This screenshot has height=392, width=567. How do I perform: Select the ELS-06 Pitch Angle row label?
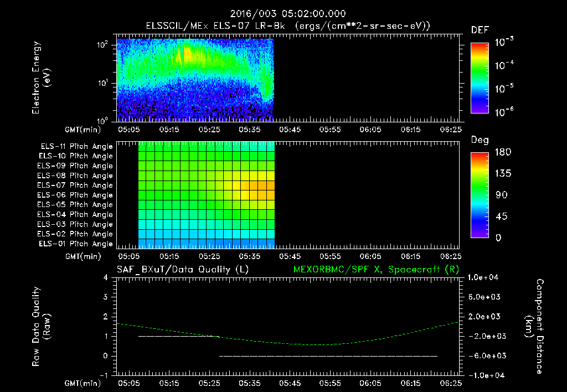click(x=75, y=195)
